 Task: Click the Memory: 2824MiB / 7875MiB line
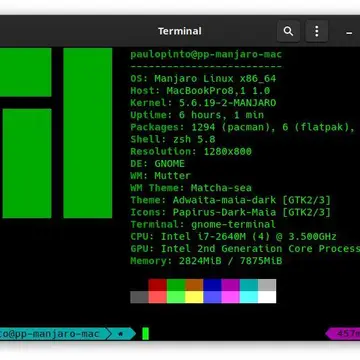pyautogui.click(x=206, y=261)
